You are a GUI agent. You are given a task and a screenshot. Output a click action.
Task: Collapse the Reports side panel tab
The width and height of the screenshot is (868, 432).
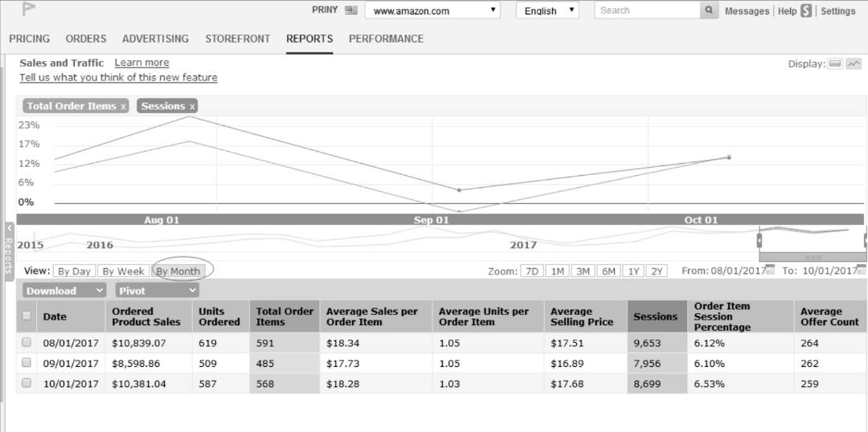coord(9,251)
